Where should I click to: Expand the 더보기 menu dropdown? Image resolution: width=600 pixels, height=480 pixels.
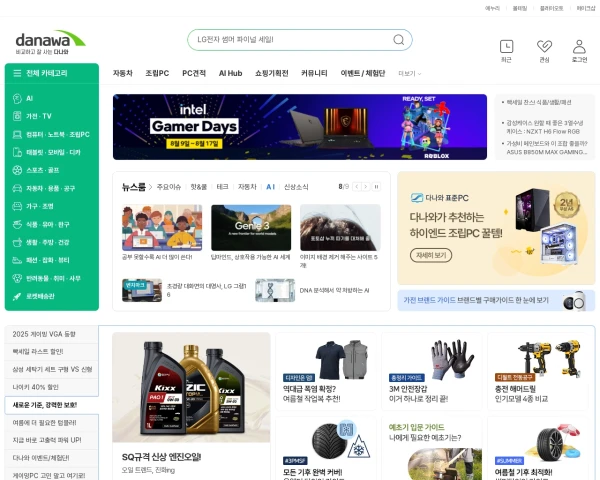tap(410, 73)
